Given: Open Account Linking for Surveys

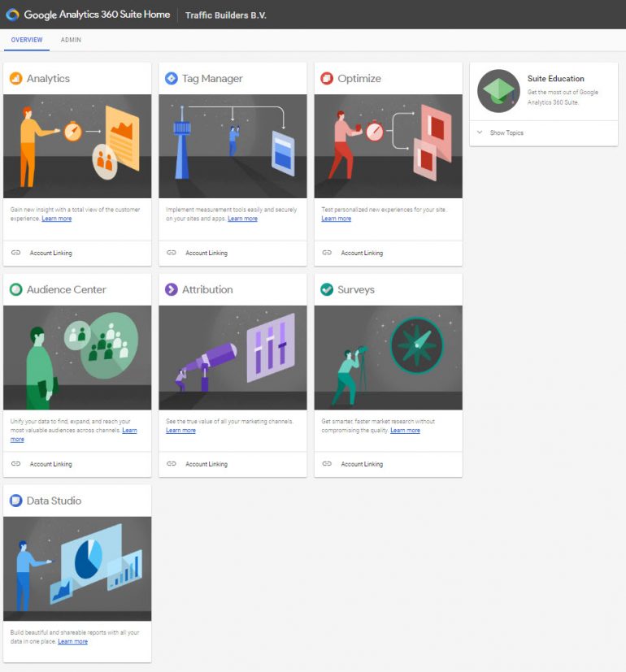Looking at the screenshot, I should (363, 464).
